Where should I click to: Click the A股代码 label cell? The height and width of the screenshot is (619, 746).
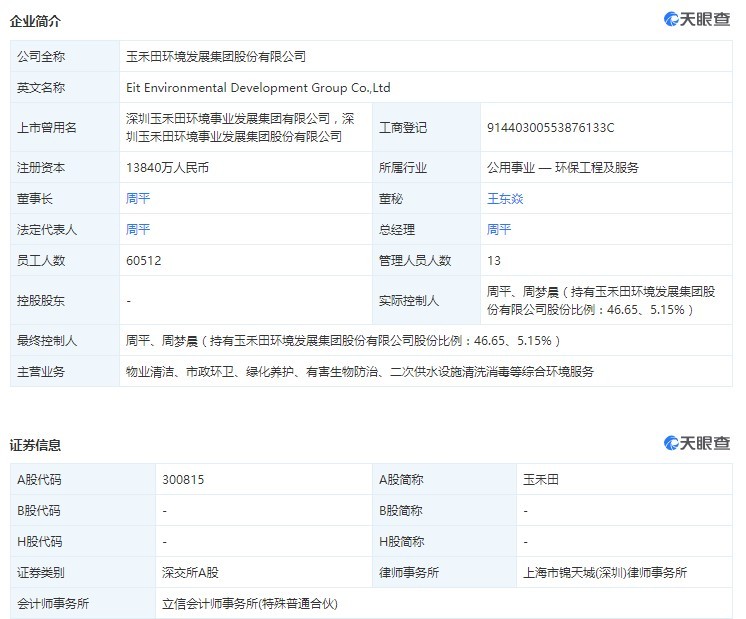coord(83,479)
